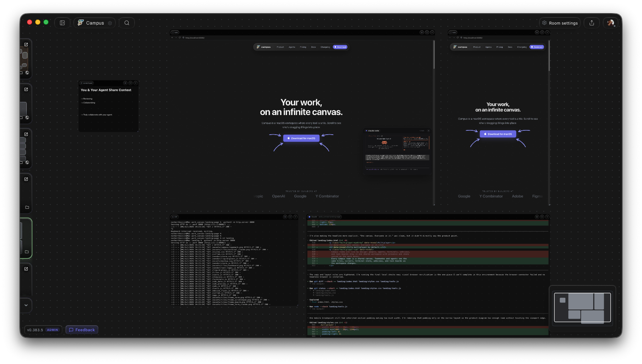Maximize the terminal tile

coord(290,217)
